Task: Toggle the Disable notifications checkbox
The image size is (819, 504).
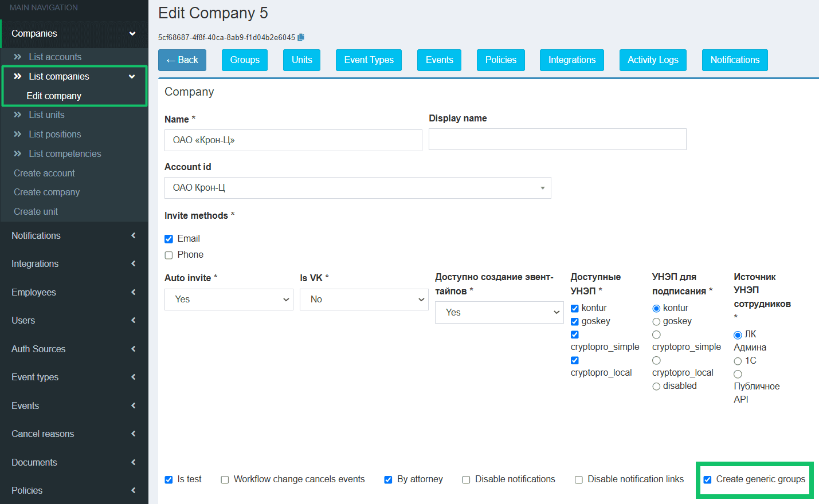Action: tap(466, 480)
